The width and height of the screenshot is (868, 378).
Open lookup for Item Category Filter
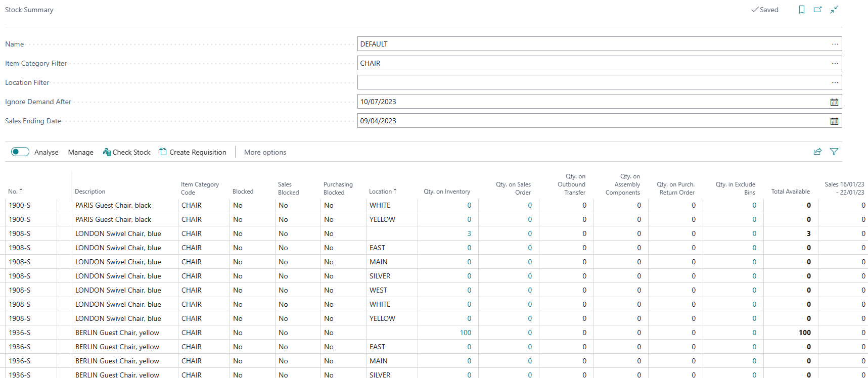point(835,64)
